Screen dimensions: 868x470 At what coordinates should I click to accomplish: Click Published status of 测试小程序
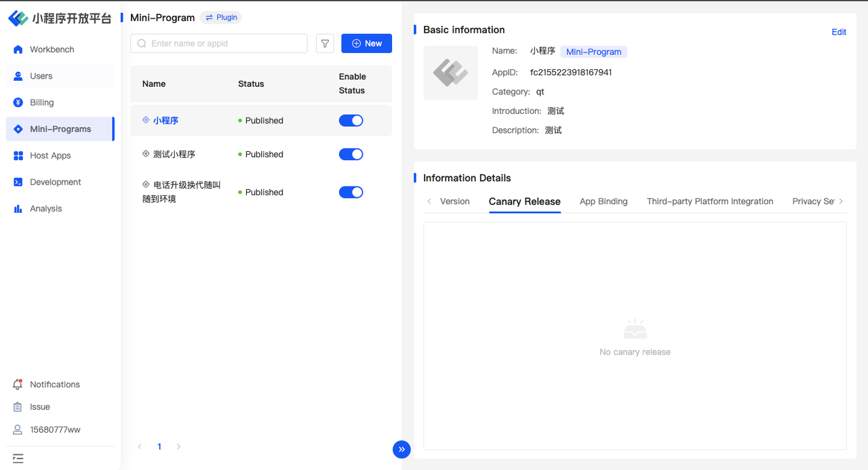tap(261, 155)
